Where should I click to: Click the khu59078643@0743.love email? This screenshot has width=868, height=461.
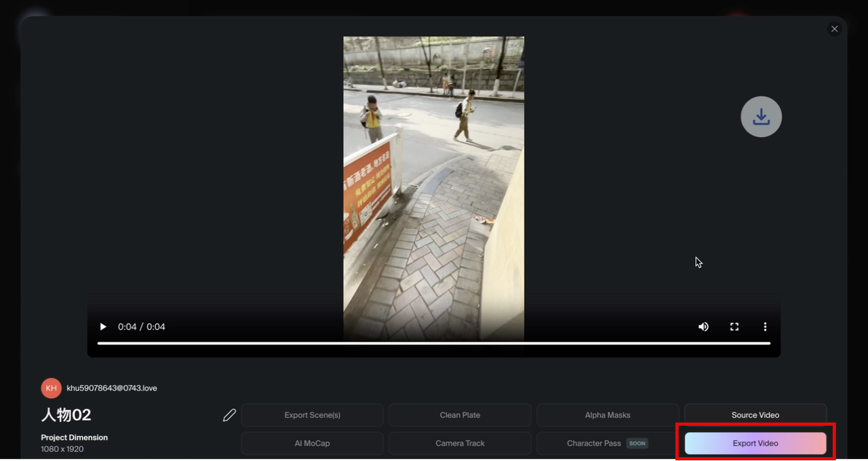pyautogui.click(x=112, y=388)
